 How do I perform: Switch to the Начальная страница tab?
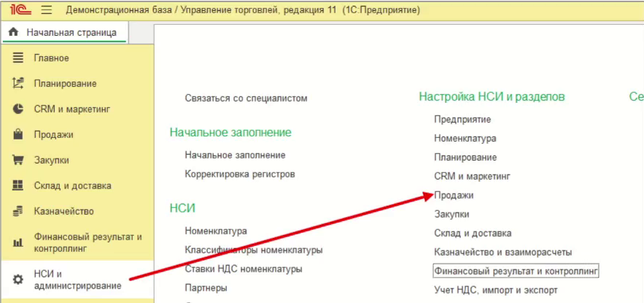coord(64,32)
